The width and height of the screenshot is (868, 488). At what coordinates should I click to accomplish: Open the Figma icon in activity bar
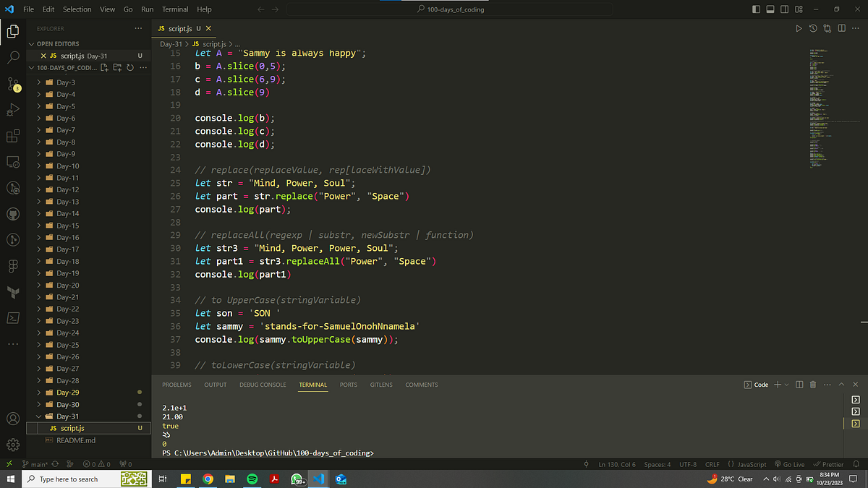[x=13, y=266]
